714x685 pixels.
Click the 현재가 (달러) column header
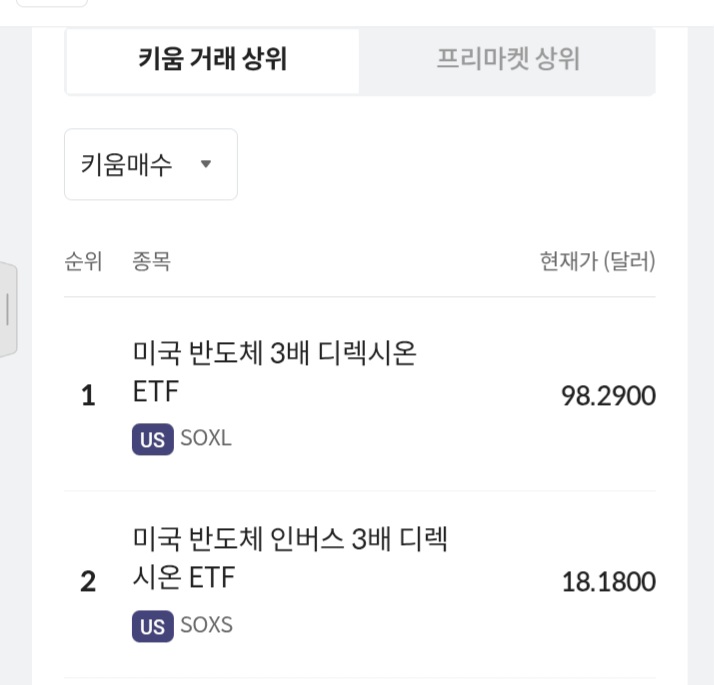(597, 263)
